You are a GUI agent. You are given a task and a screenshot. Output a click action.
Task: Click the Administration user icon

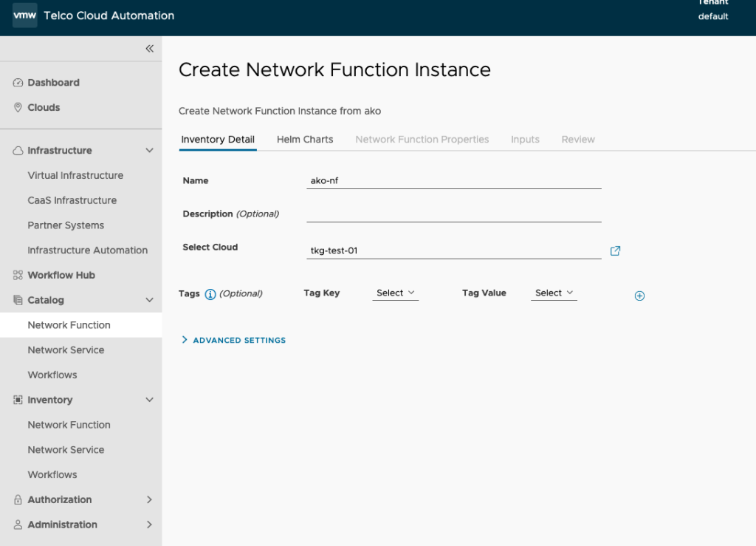(x=18, y=525)
